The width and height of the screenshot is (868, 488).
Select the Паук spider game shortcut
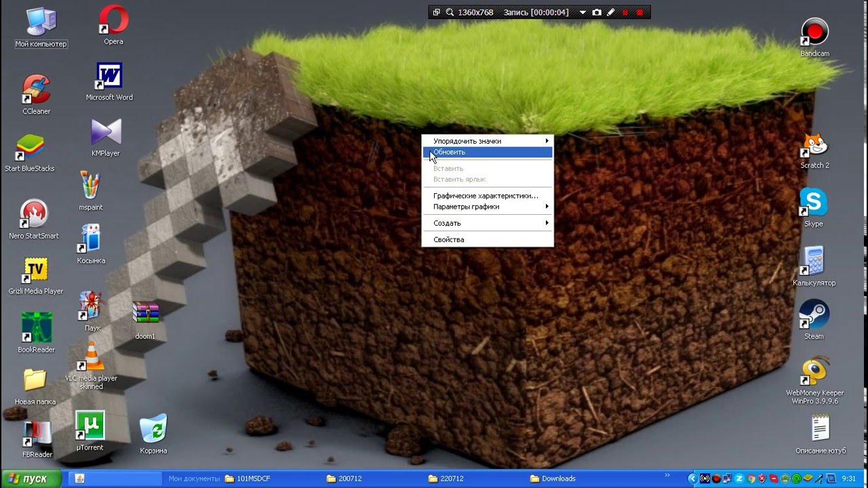click(x=92, y=312)
